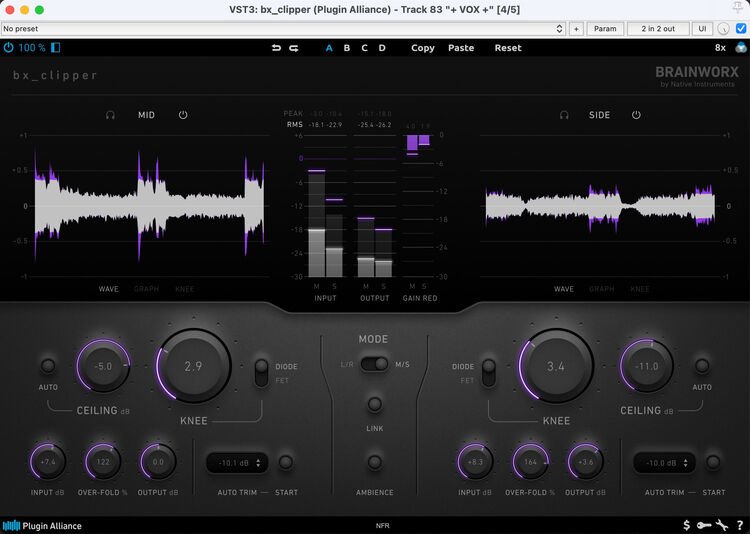Open the 2 in 2 out routing menu
The image size is (750, 534).
tap(657, 29)
